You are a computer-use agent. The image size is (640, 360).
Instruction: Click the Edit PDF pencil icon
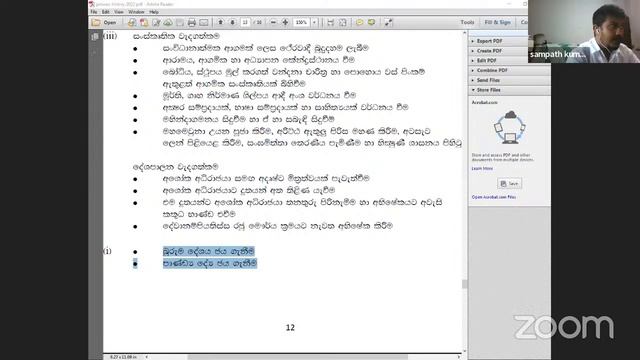pos(156,22)
